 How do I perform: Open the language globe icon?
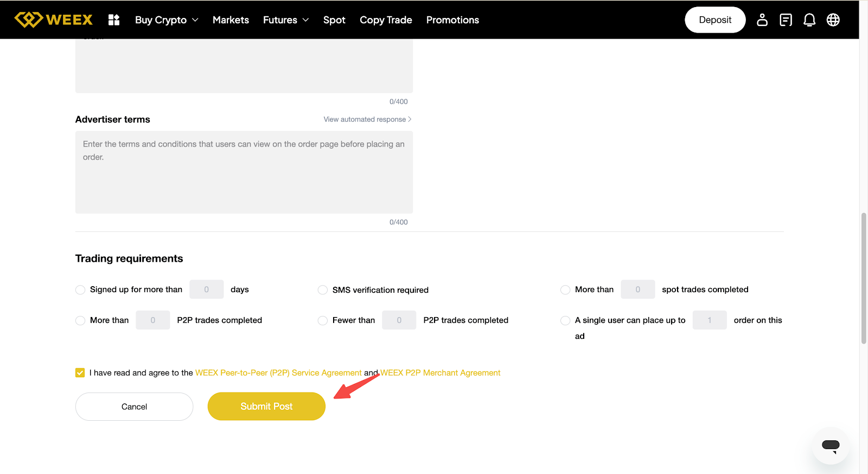click(x=833, y=20)
